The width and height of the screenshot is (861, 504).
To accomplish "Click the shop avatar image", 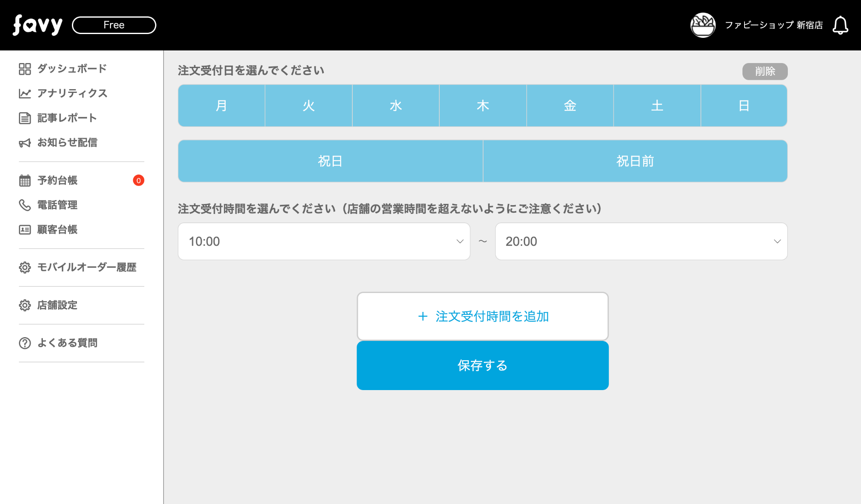I will coord(703,25).
